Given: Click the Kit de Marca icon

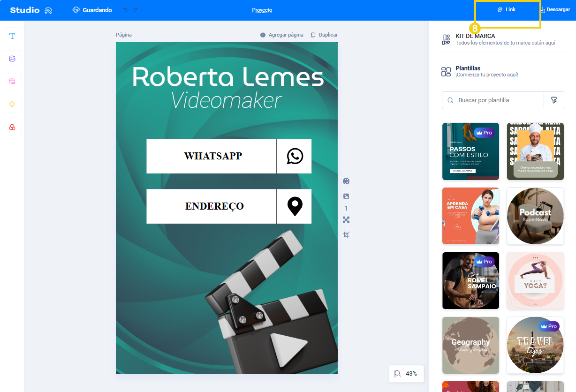Looking at the screenshot, I should 446,39.
